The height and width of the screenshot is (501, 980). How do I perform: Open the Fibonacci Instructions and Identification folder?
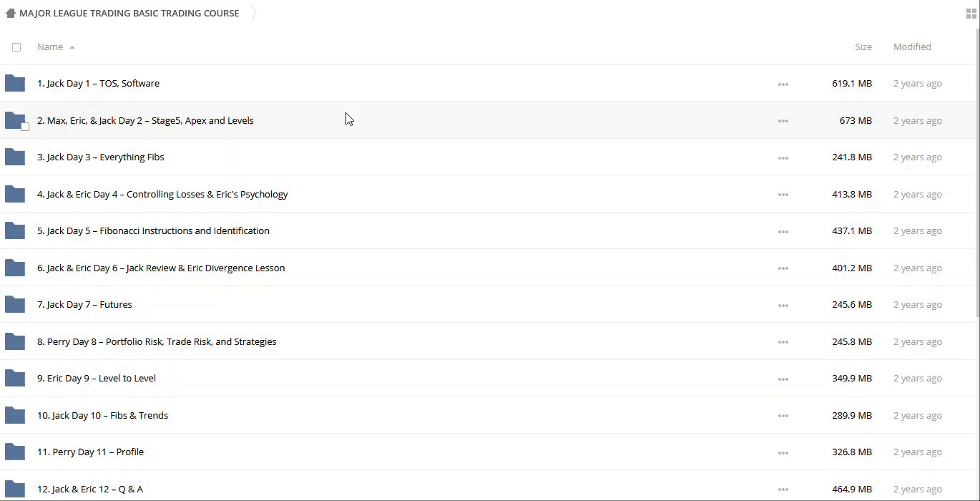coord(153,231)
